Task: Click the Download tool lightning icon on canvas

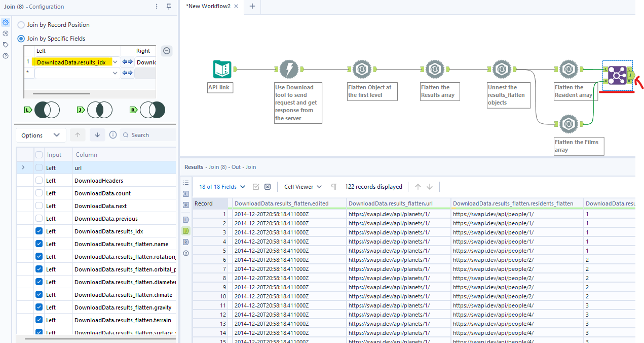Action: 289,70
